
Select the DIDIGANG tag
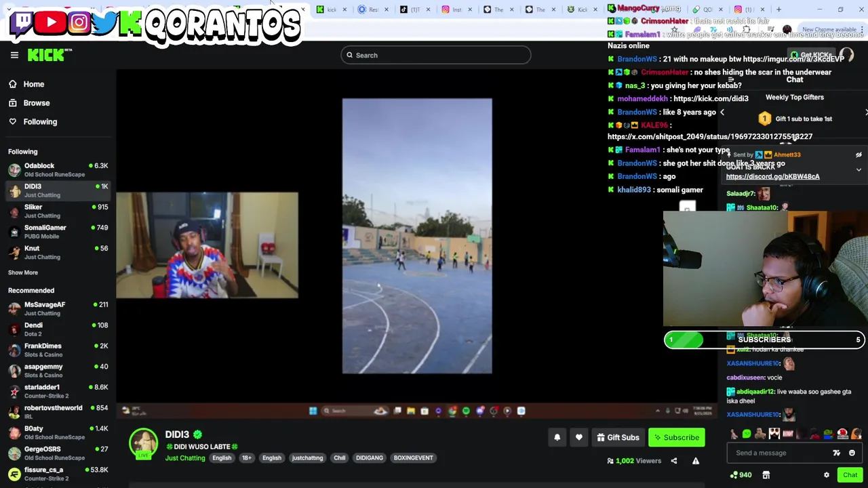[370, 458]
